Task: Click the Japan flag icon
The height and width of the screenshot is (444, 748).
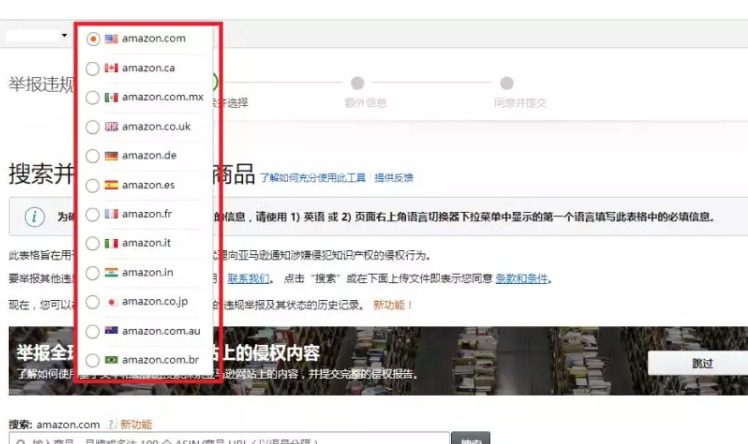Action: 111,301
